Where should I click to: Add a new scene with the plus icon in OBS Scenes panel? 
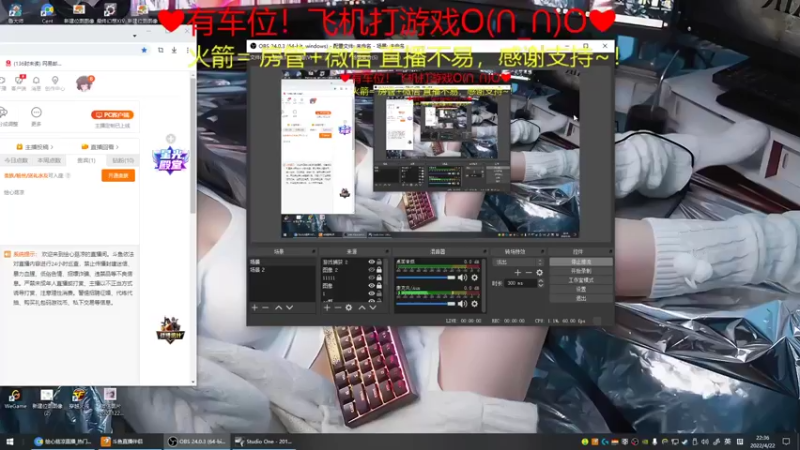(254, 308)
